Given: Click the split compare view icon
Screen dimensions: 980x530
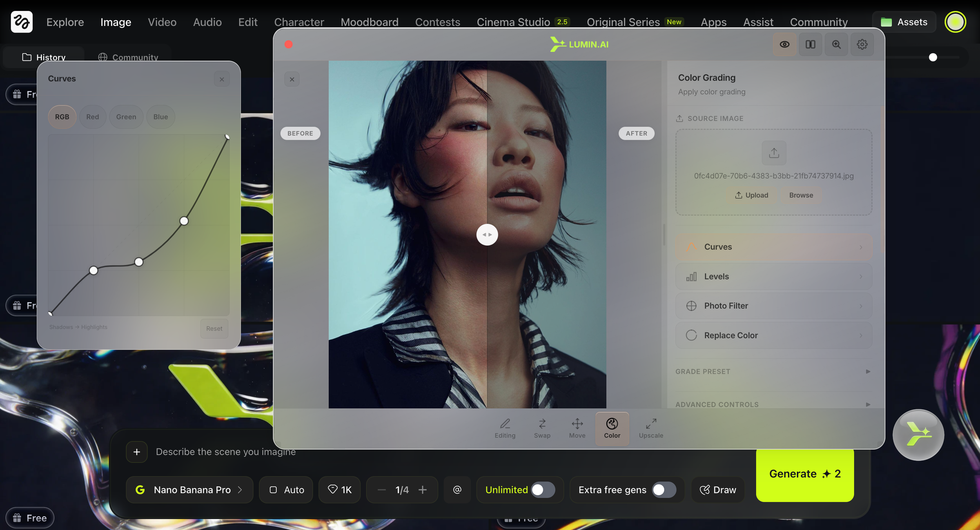Looking at the screenshot, I should [810, 44].
